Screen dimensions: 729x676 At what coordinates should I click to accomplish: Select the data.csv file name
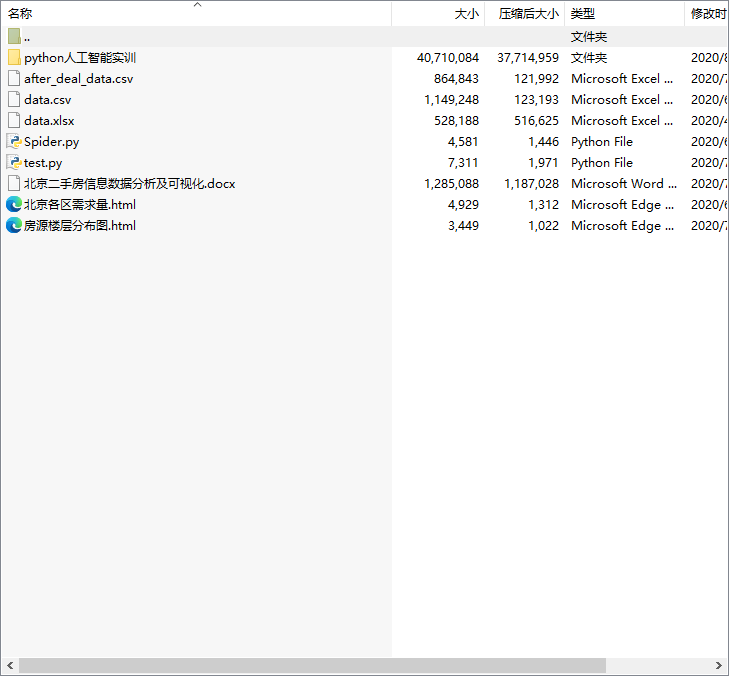pyautogui.click(x=47, y=99)
